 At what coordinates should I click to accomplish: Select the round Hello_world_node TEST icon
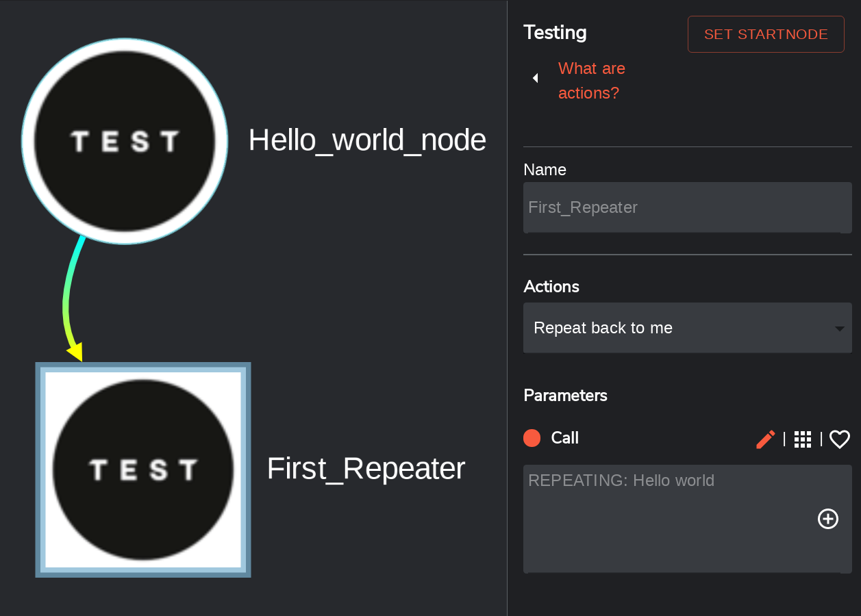(x=125, y=141)
